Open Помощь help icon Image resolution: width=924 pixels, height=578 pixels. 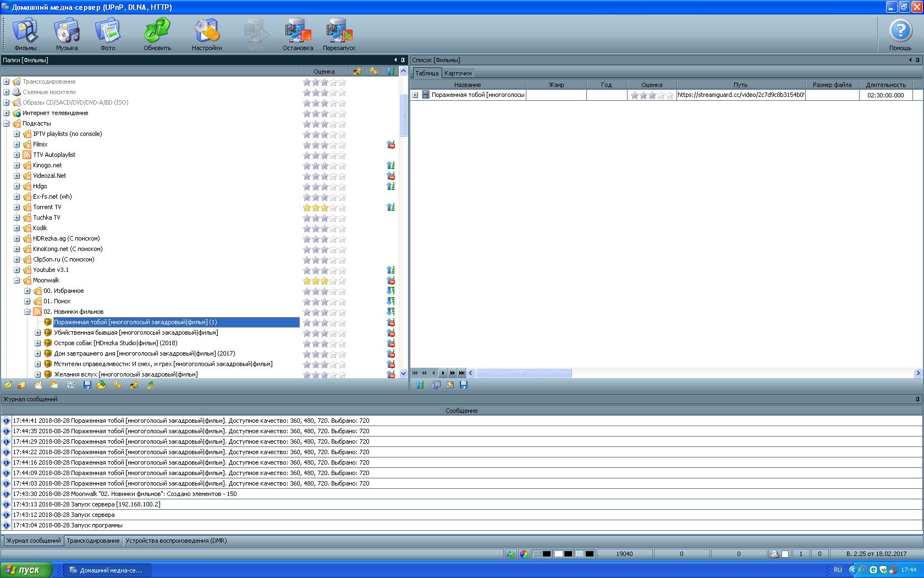pos(900,34)
